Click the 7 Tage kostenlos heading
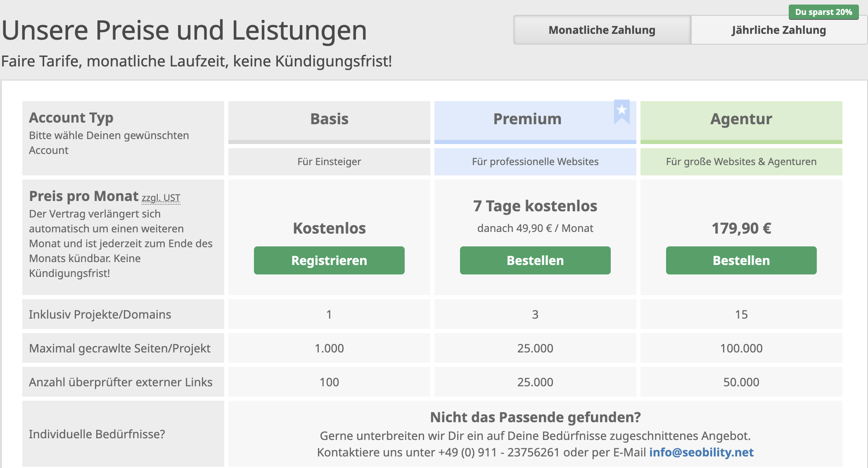Image resolution: width=868 pixels, height=468 pixels. pos(535,206)
